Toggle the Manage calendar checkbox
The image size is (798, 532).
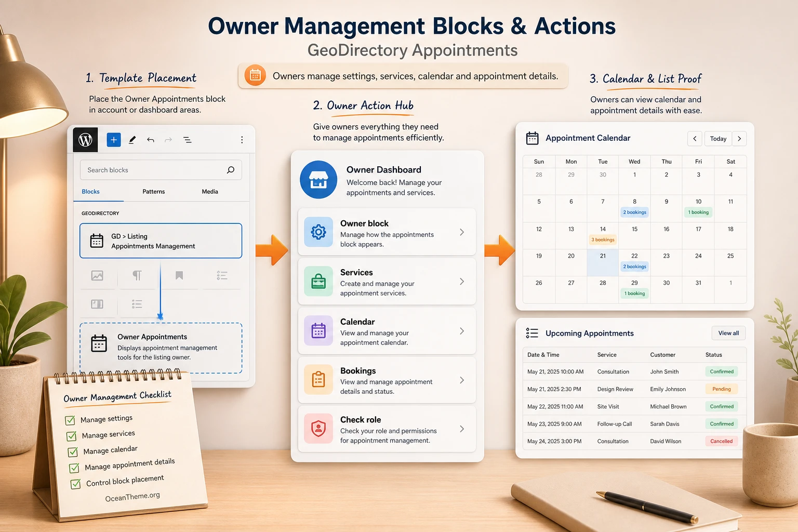point(73,452)
